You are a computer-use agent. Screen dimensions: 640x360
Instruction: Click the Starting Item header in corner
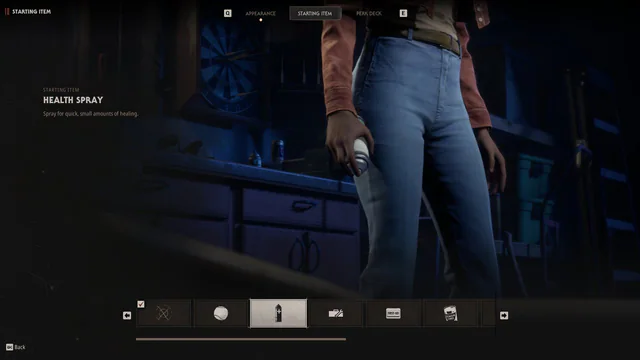coord(31,12)
